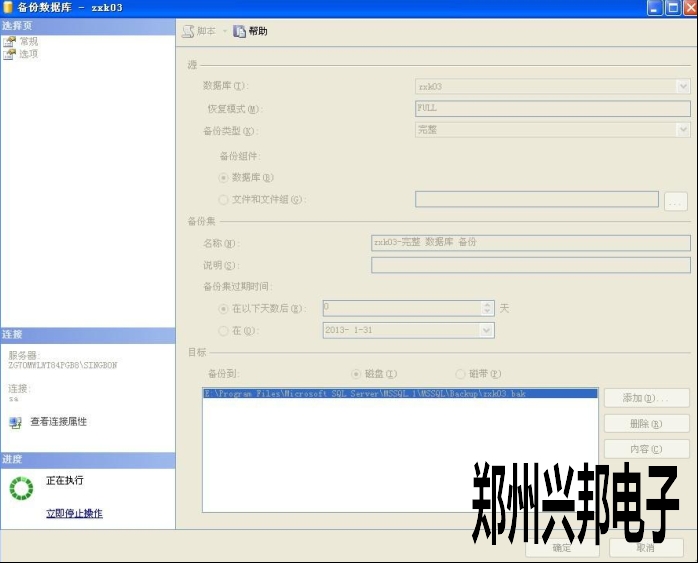Open the expiration date picker dropdown
698x563 pixels.
tap(486, 330)
